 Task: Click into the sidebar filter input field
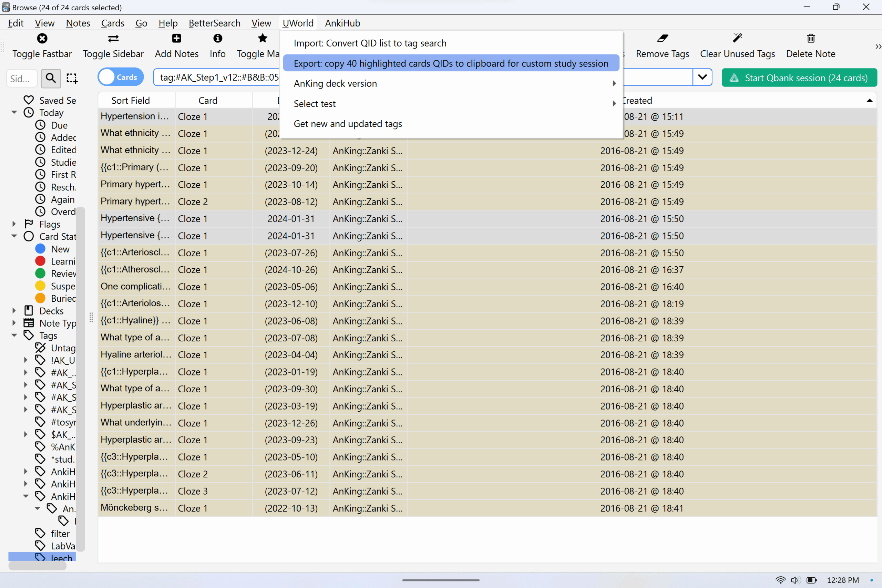coord(22,79)
